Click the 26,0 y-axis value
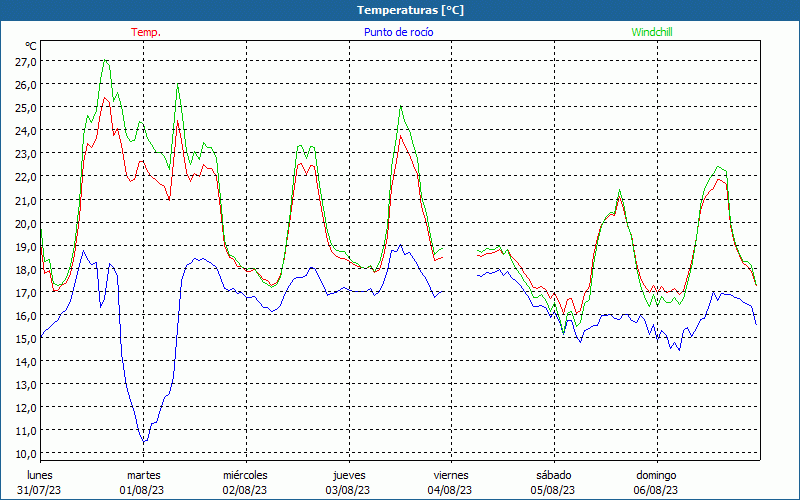This screenshot has width=800, height=500. tap(27, 85)
